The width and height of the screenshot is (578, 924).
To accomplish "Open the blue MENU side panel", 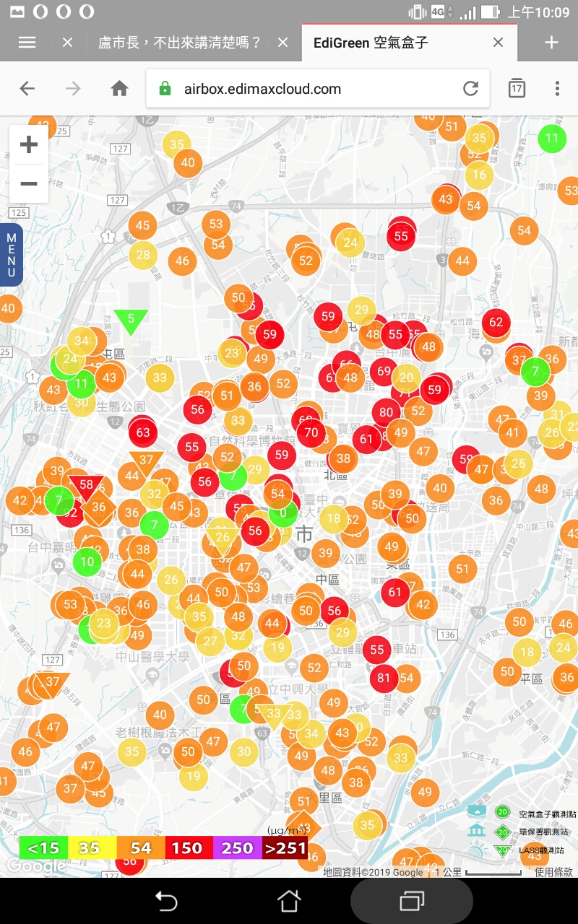I will tap(11, 255).
